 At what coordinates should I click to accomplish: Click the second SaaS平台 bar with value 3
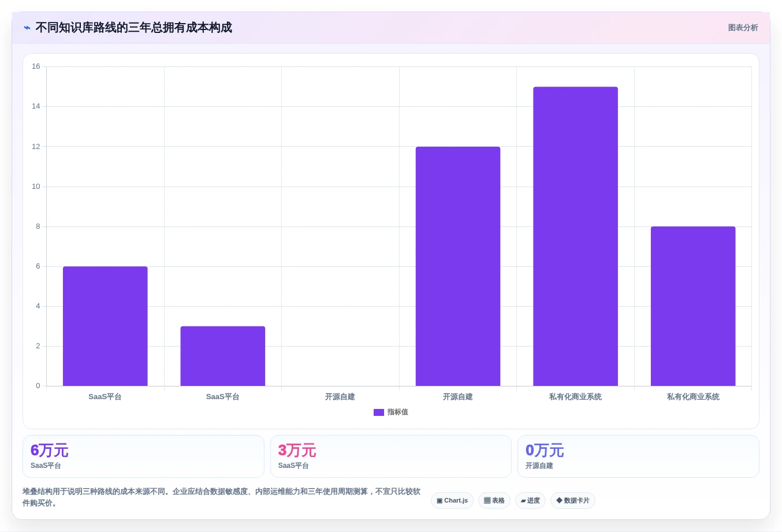[223, 356]
